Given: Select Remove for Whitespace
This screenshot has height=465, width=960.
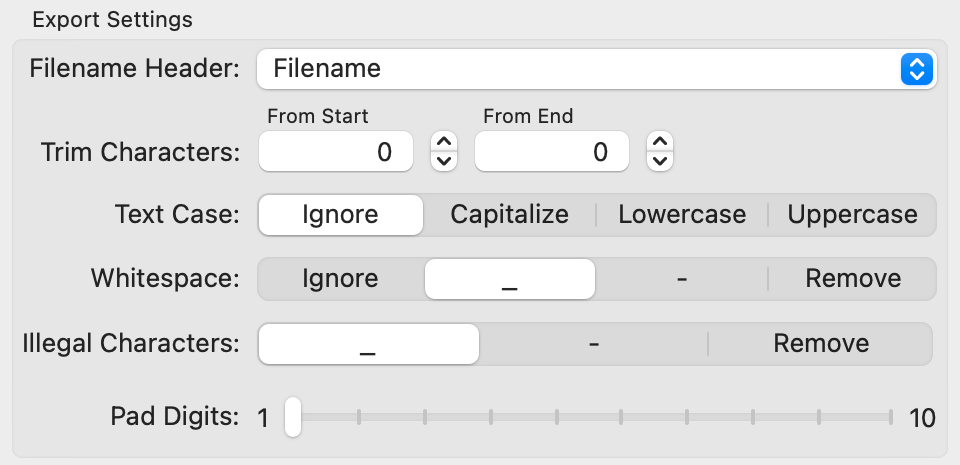Looking at the screenshot, I should (852, 279).
